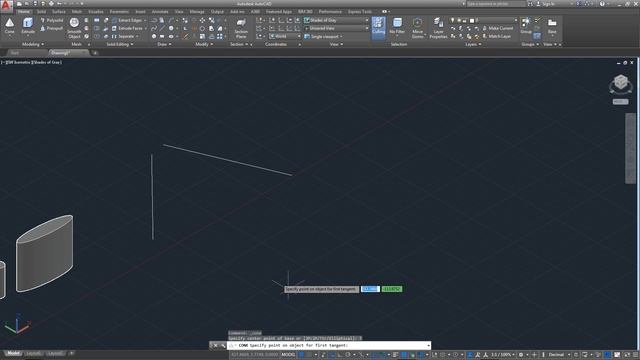
Task: Open the annotation scale 1:1 dropdown
Action: point(502,355)
